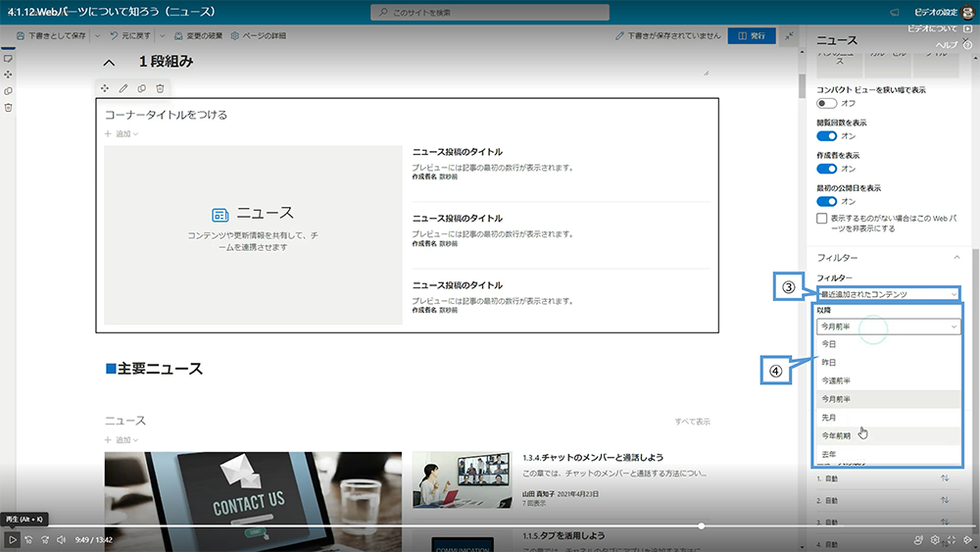Open the video meeting news thumbnail
Image resolution: width=980 pixels, height=552 pixels.
[x=462, y=479]
